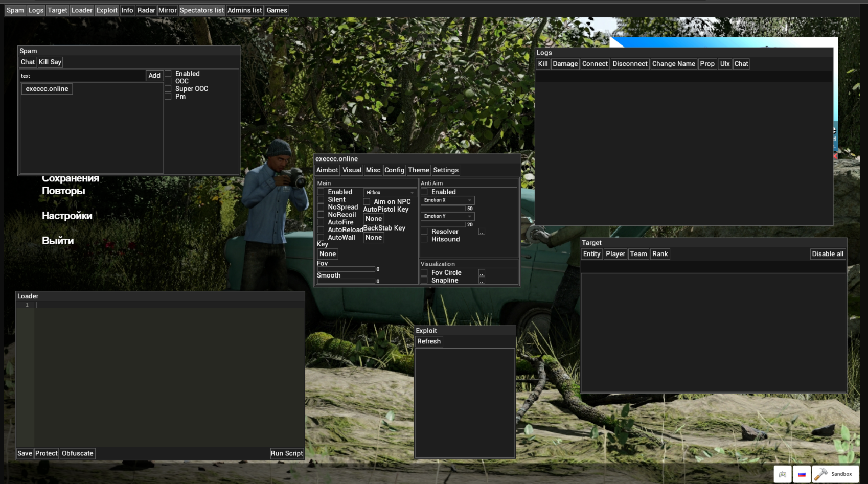Open the Hitbox dropdown
Image resolution: width=868 pixels, height=484 pixels.
390,192
